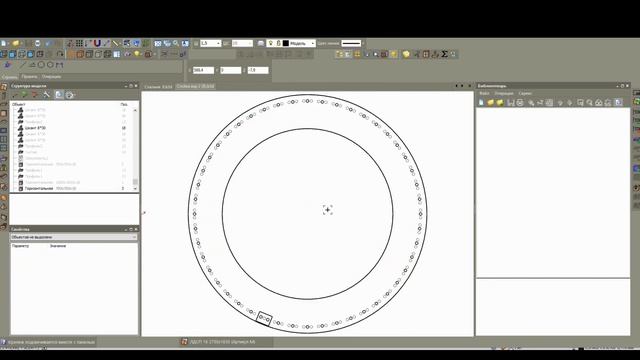
Task: Click the Поз. column header
Action: pos(124,104)
